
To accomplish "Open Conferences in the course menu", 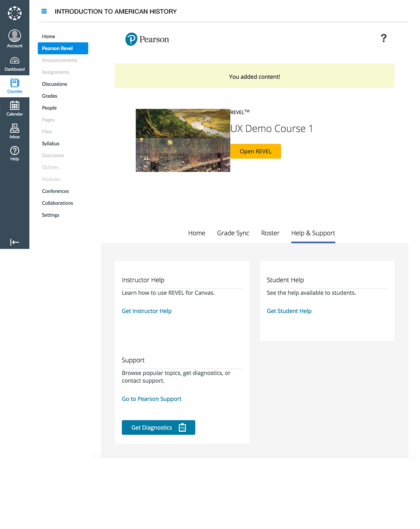I will [x=56, y=191].
